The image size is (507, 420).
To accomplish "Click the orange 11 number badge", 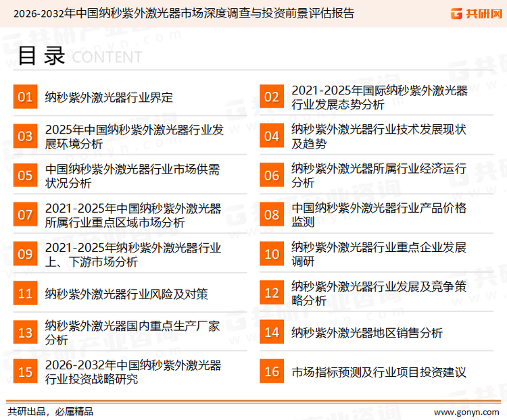I will click(25, 293).
